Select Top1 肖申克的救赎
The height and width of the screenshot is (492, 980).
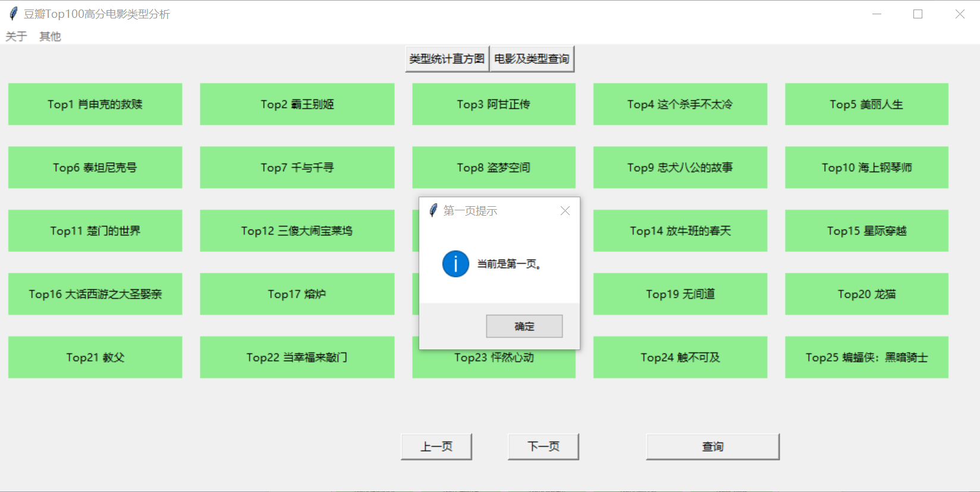tap(95, 104)
